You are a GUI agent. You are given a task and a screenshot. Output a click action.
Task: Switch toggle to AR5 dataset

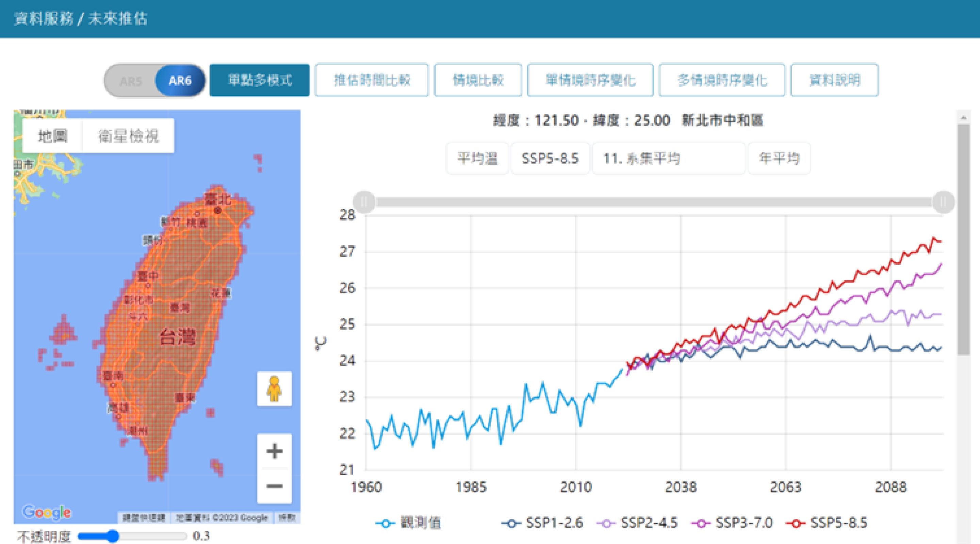[x=130, y=81]
